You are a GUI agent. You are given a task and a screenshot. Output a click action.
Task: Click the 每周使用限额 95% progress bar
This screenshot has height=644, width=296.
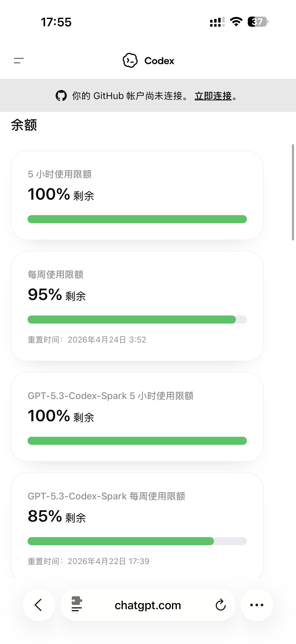(x=137, y=320)
